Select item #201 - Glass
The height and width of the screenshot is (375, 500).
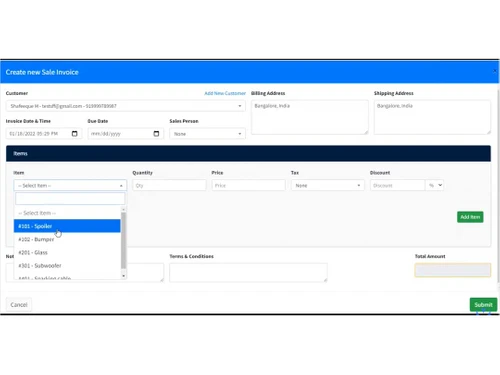click(x=67, y=252)
